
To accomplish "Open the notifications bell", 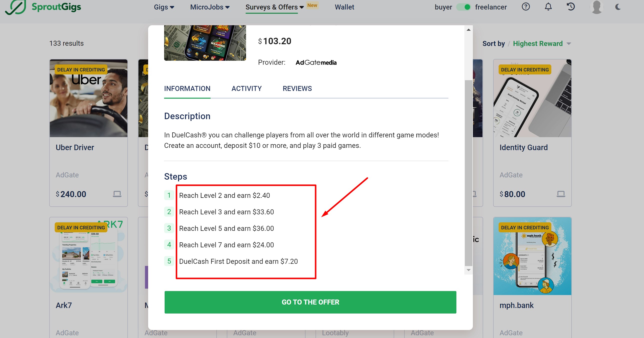I will 548,7.
